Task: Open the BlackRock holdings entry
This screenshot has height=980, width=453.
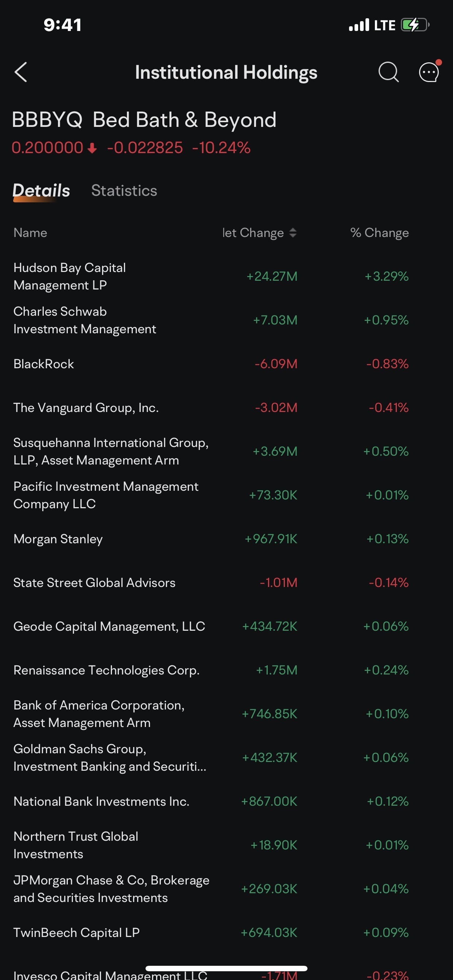Action: 152,364
